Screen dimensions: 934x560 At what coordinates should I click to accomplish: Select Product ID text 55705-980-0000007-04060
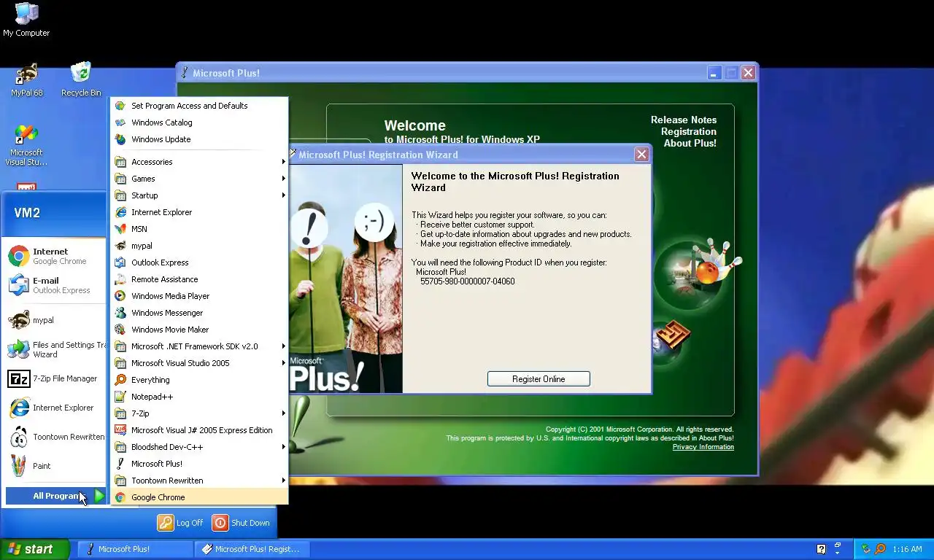(x=467, y=281)
